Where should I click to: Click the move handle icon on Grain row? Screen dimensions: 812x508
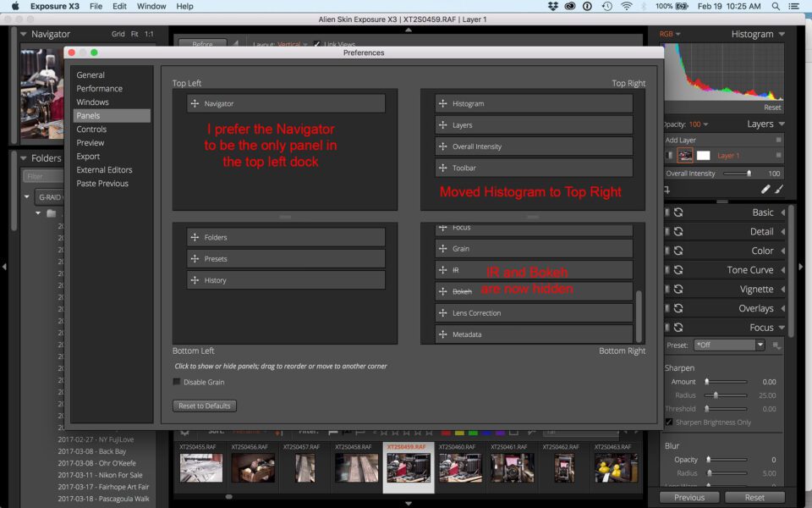pos(442,249)
